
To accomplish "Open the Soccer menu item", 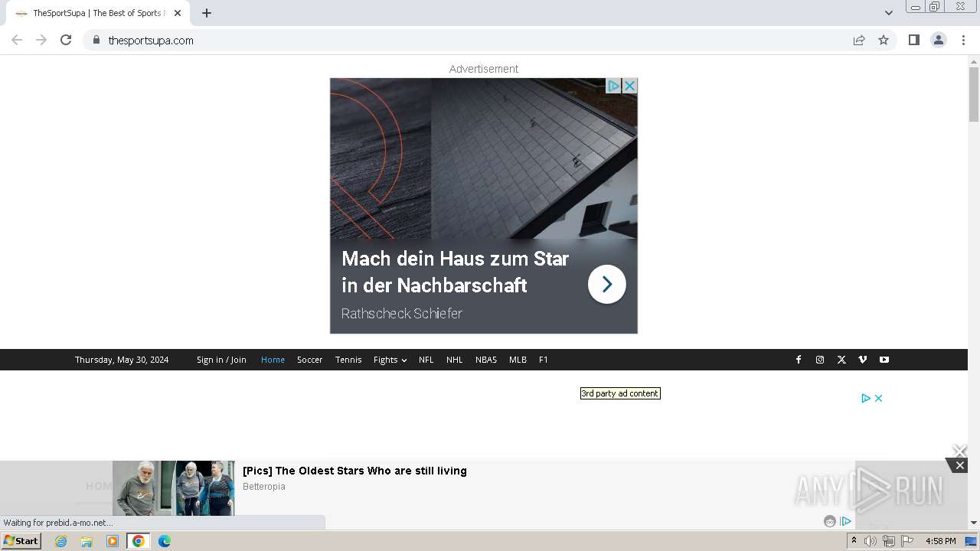I will 309,360.
